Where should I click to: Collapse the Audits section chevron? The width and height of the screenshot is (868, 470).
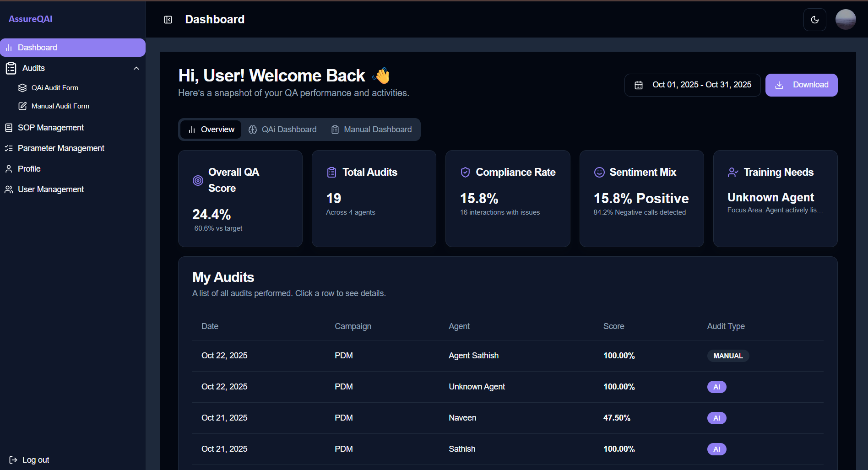[136, 68]
